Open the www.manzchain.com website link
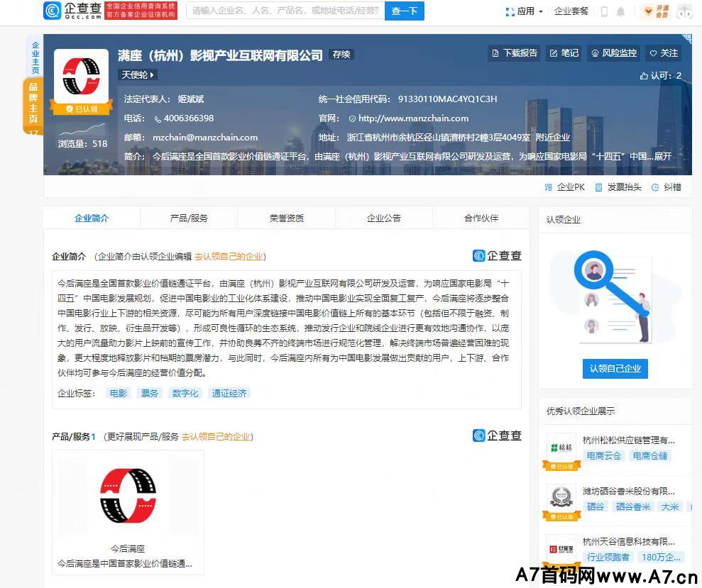 click(413, 118)
